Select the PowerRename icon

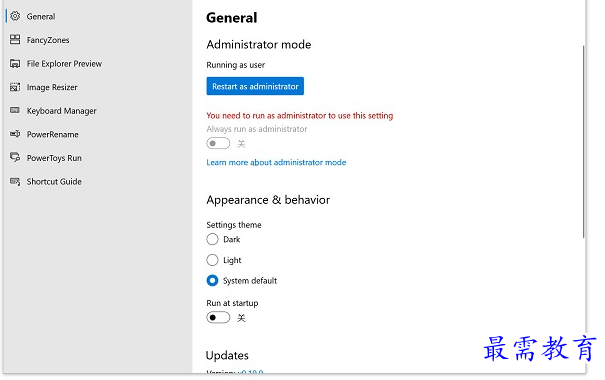coord(15,134)
